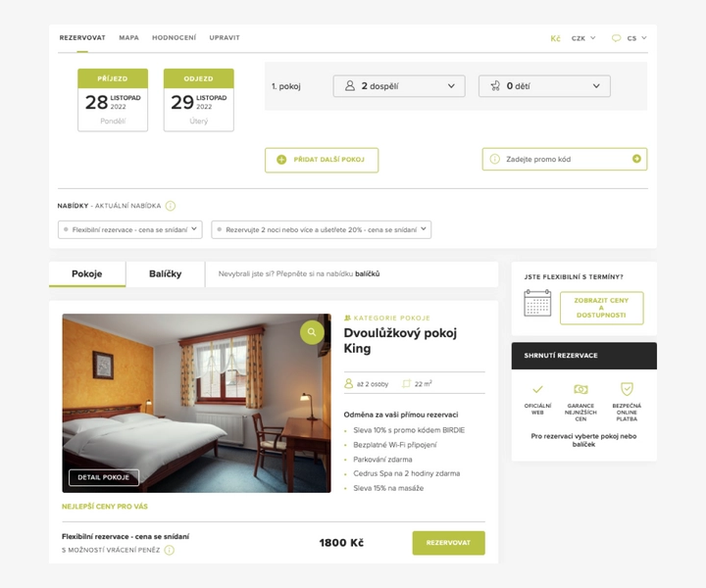Click the speech bubble language icon
Image resolution: width=706 pixels, height=588 pixels.
616,38
